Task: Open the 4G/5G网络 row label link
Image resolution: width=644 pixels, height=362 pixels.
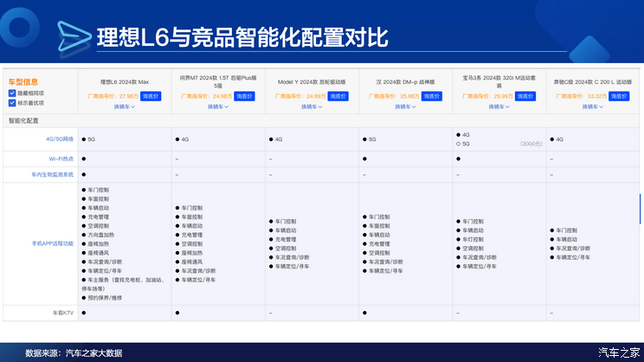Action: pyautogui.click(x=60, y=139)
